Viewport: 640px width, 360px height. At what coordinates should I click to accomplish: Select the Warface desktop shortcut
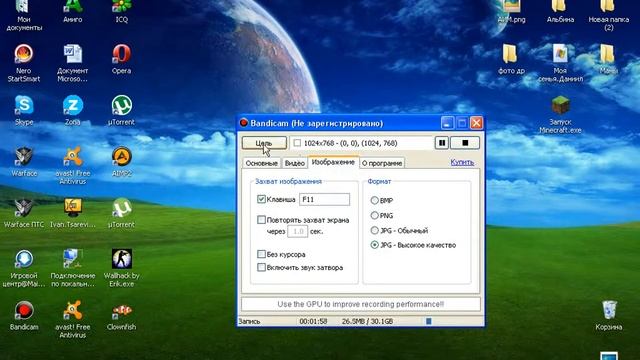(24, 156)
